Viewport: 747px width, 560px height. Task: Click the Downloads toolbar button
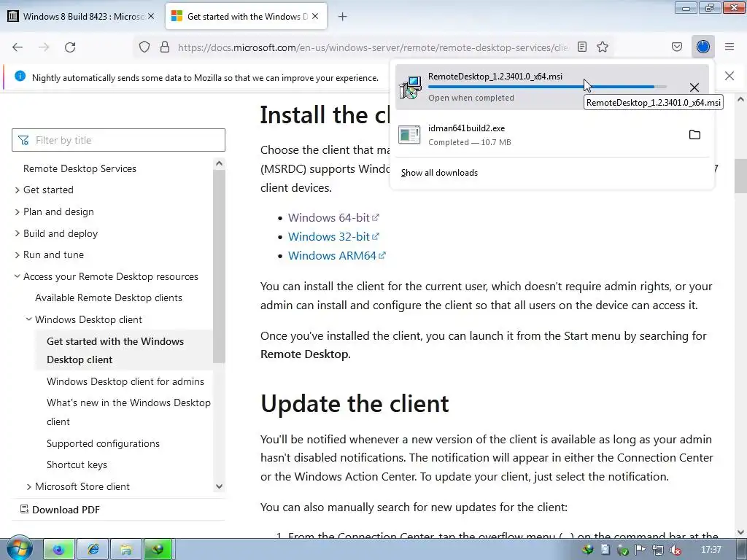(703, 47)
